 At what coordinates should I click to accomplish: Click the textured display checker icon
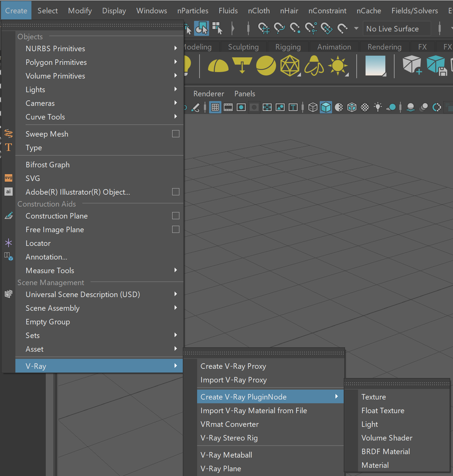click(x=365, y=108)
